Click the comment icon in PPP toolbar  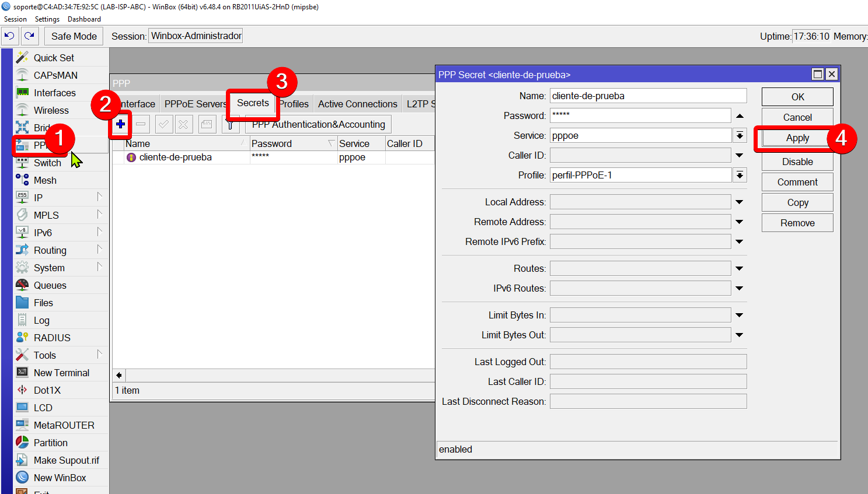(x=207, y=124)
